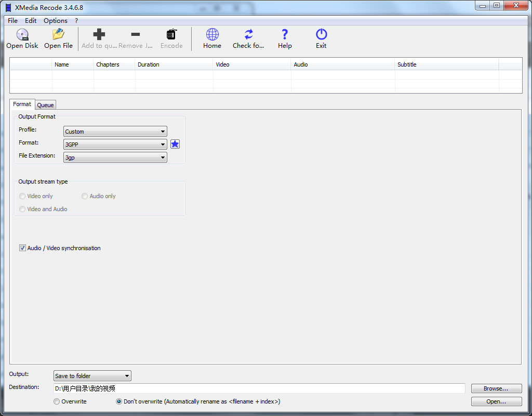Open the Options menu

coord(55,21)
